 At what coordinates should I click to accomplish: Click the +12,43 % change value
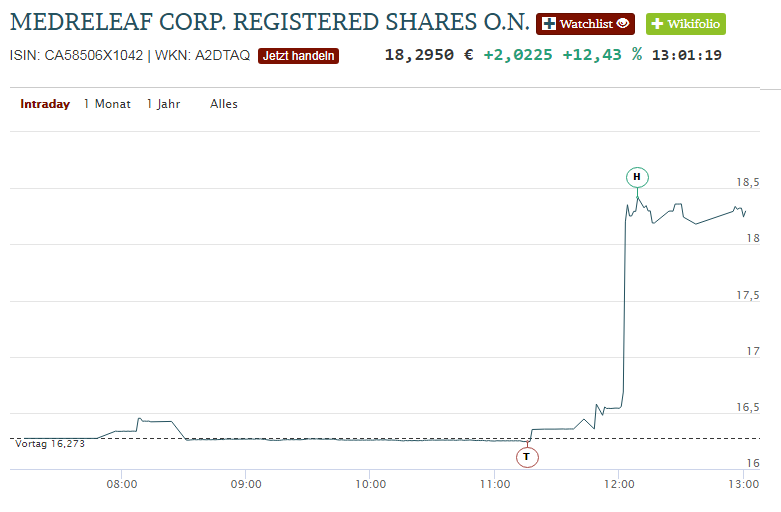[602, 55]
